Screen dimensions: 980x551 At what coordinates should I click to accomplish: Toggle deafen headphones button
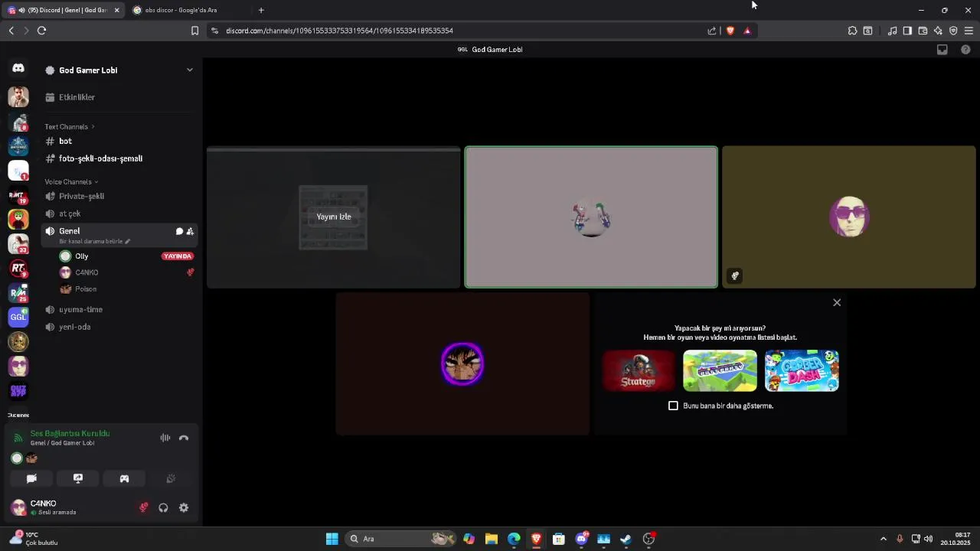pos(163,507)
